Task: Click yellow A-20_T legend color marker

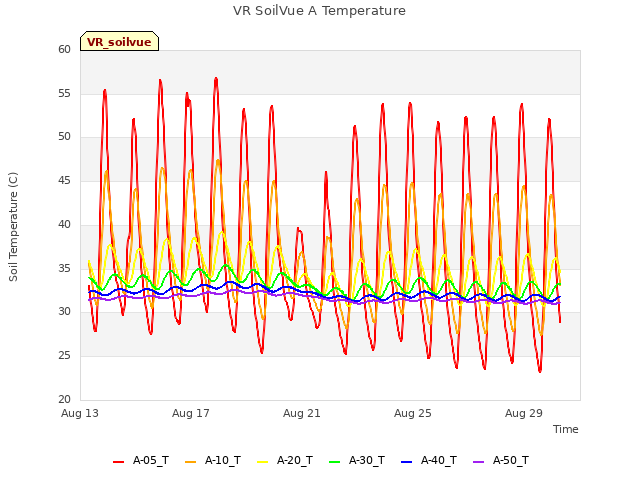Action: (x=262, y=462)
